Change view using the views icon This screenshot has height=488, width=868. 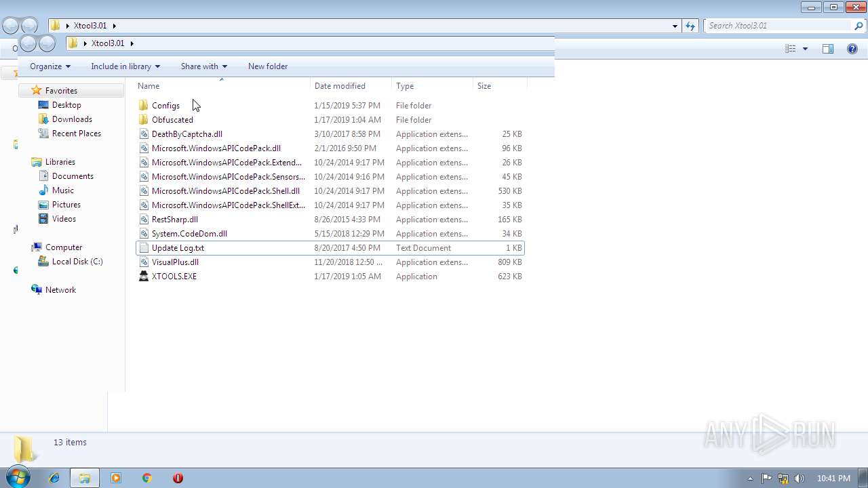click(x=790, y=49)
